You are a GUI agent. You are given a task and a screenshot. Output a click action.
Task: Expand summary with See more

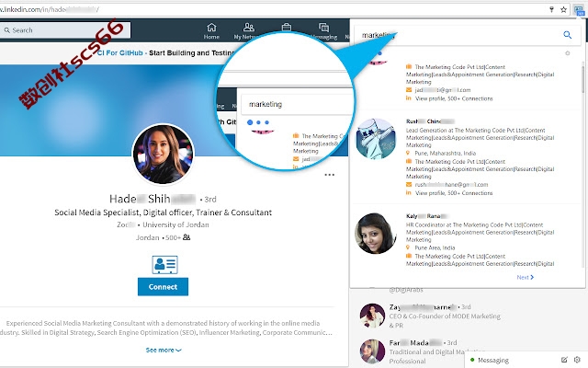pos(164,350)
